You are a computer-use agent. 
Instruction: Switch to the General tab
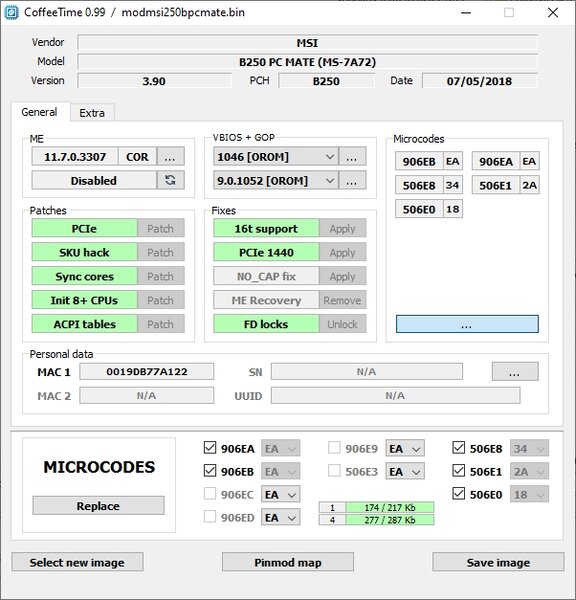(39, 112)
